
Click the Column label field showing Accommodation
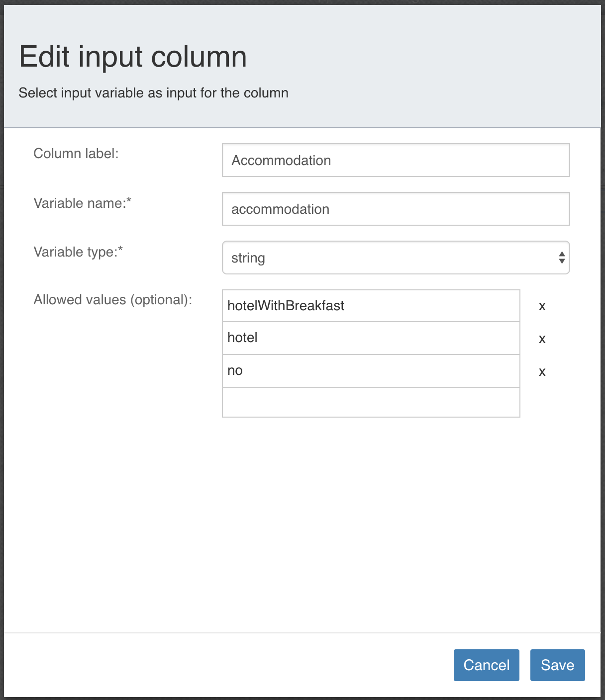click(x=396, y=160)
